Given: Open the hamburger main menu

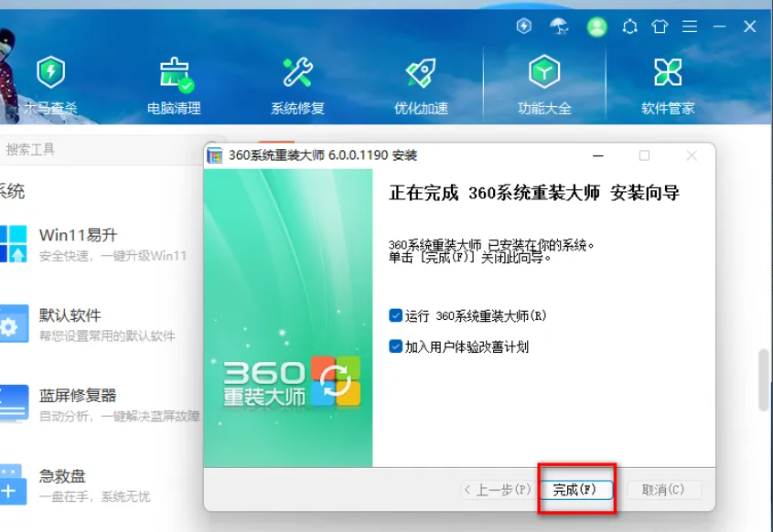Looking at the screenshot, I should pos(689,27).
